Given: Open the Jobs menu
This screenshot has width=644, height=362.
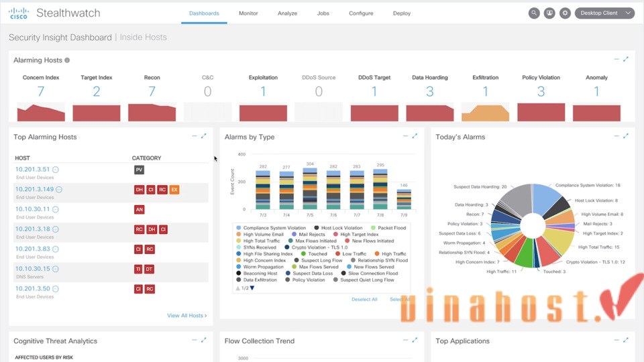Looking at the screenshot, I should [x=323, y=13].
